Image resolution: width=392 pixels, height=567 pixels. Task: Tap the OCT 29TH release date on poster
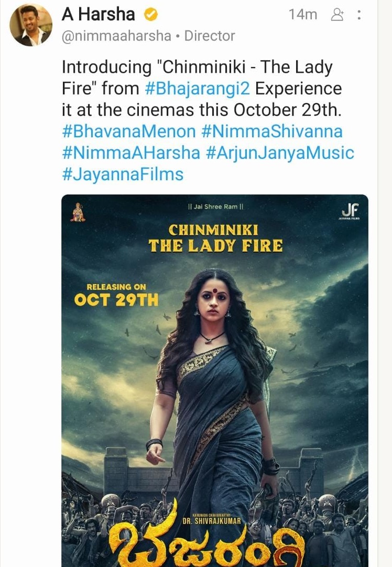pyautogui.click(x=116, y=300)
